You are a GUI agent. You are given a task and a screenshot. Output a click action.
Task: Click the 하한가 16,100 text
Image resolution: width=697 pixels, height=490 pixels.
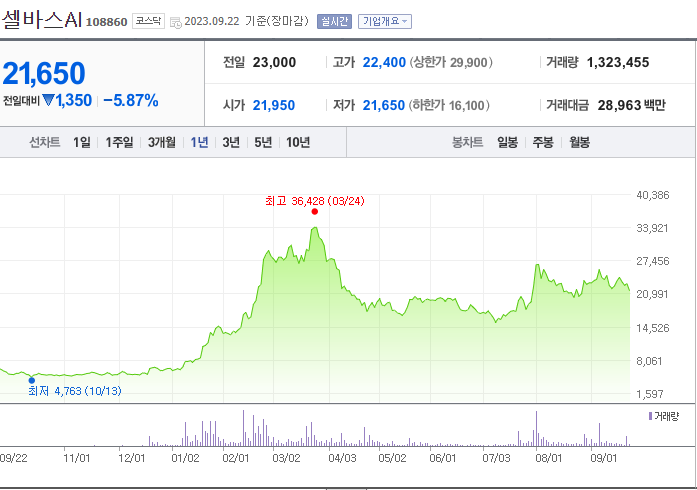pyautogui.click(x=449, y=105)
